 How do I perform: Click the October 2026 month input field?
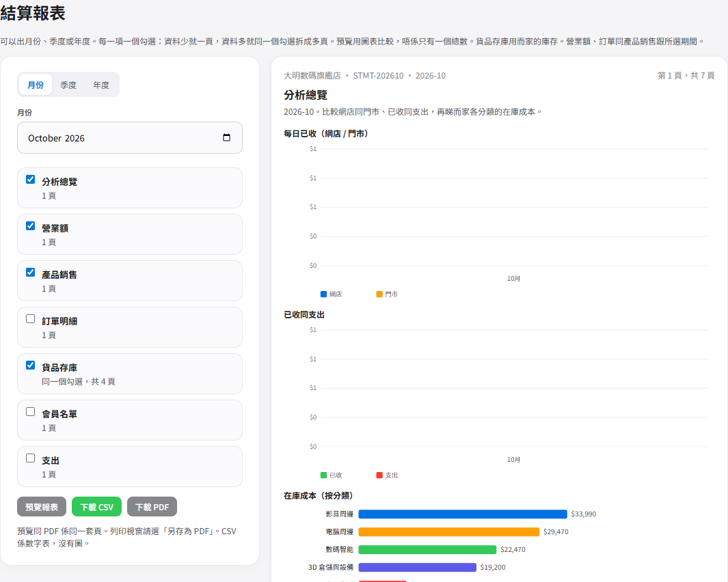pos(129,138)
